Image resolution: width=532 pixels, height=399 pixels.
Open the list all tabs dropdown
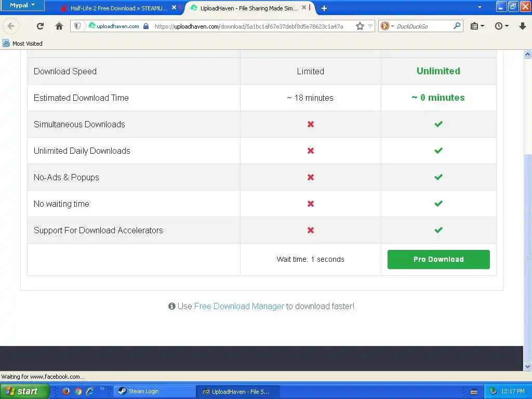pos(480,7)
